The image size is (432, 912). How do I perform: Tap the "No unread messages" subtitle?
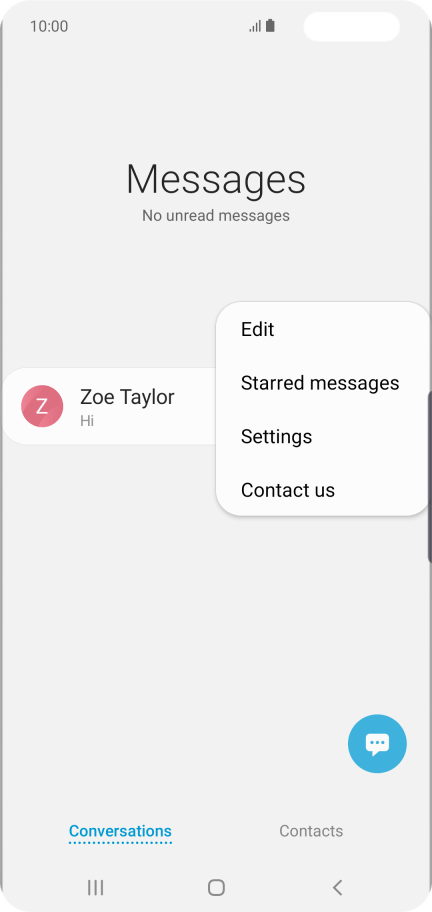click(x=216, y=215)
